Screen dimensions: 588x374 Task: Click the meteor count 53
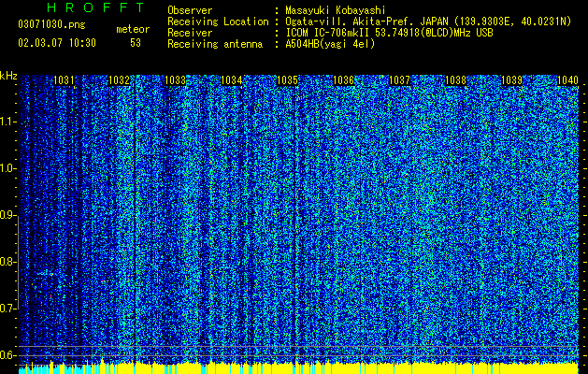136,43
